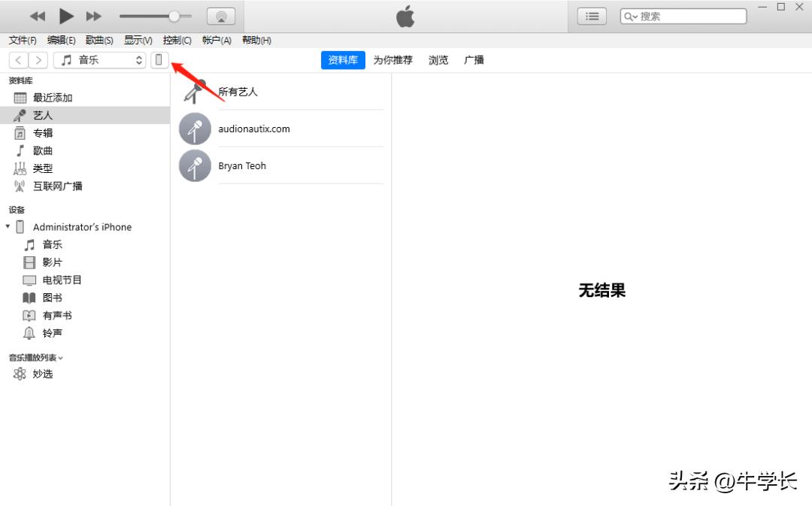Select artist Bryan Teoh
The width and height of the screenshot is (812, 506).
(242, 165)
